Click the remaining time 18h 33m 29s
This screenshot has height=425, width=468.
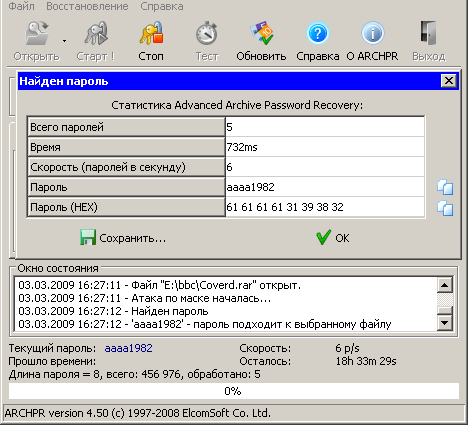[366, 361]
